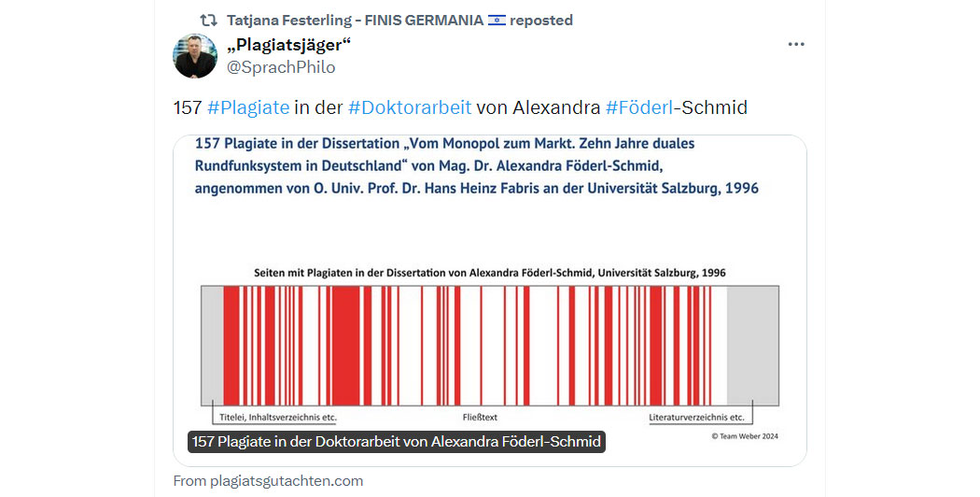980x497 pixels.
Task: Open the #Doktorarbeit hashtag
Action: pos(410,107)
